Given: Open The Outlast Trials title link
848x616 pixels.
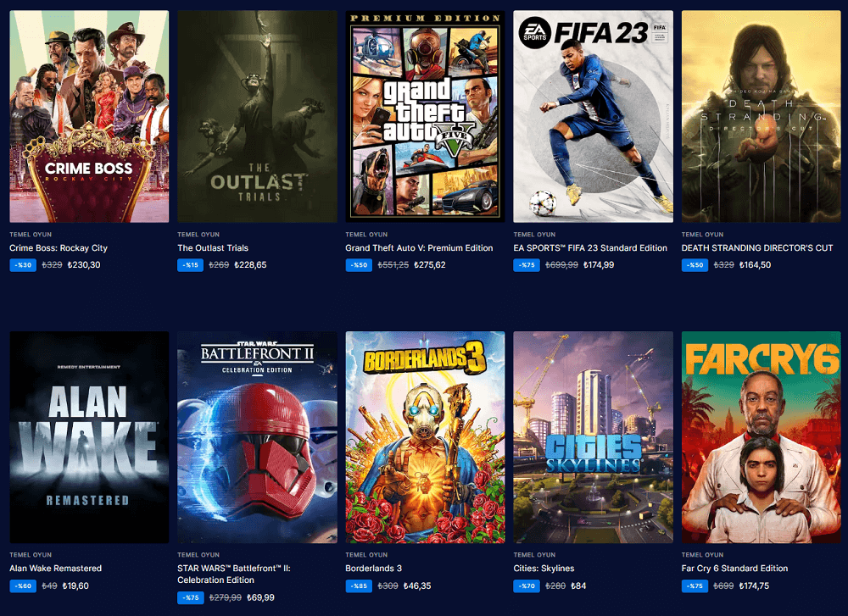Looking at the screenshot, I should [x=213, y=248].
